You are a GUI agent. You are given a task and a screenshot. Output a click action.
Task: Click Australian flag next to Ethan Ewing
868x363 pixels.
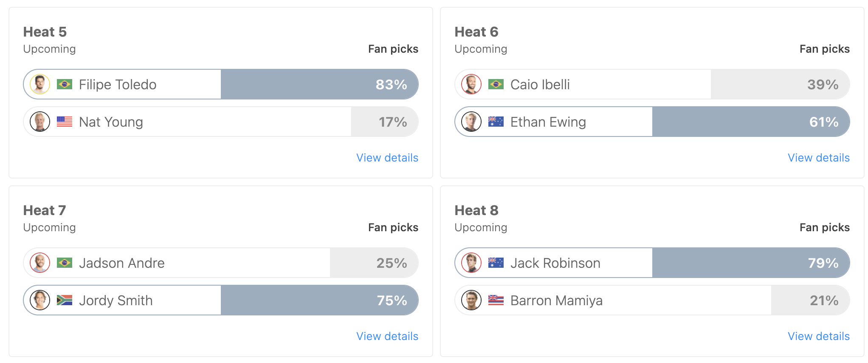[x=496, y=122]
